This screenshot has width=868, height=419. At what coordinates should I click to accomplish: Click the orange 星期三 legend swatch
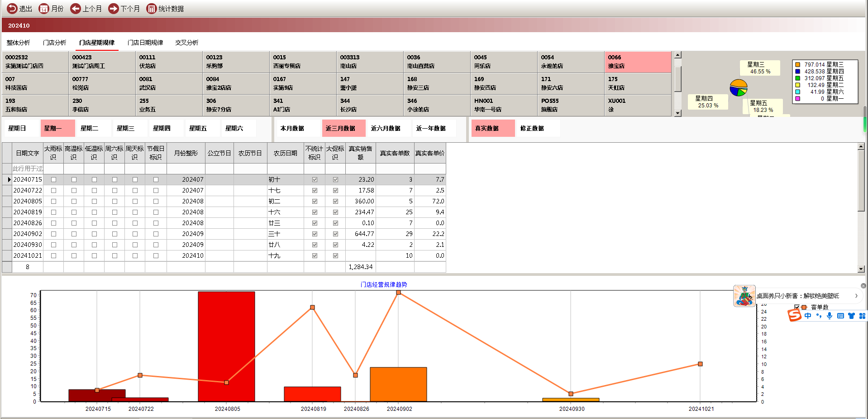(798, 65)
